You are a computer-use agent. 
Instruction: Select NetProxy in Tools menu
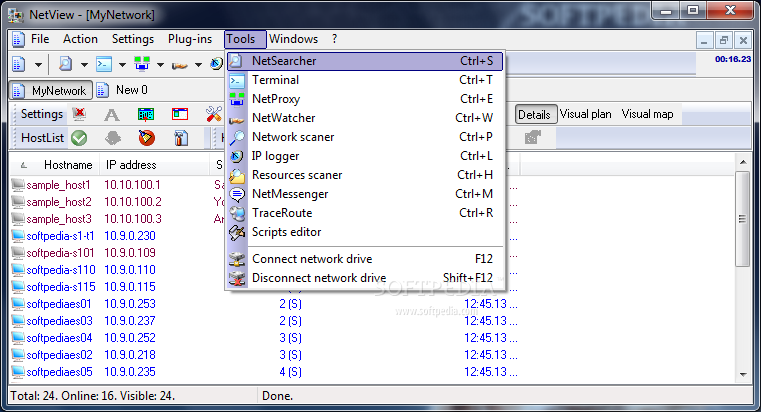click(x=365, y=99)
